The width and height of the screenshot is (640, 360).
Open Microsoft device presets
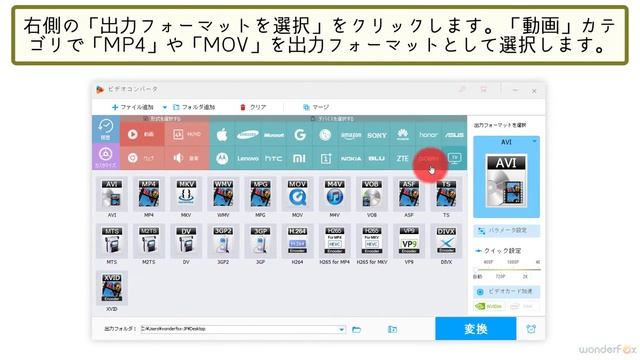coord(273,135)
